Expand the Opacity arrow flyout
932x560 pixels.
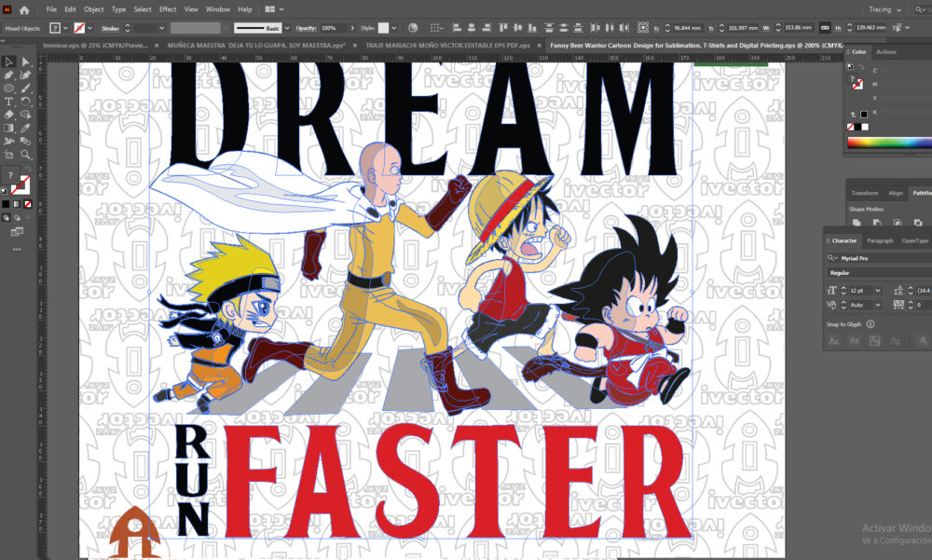pos(352,28)
